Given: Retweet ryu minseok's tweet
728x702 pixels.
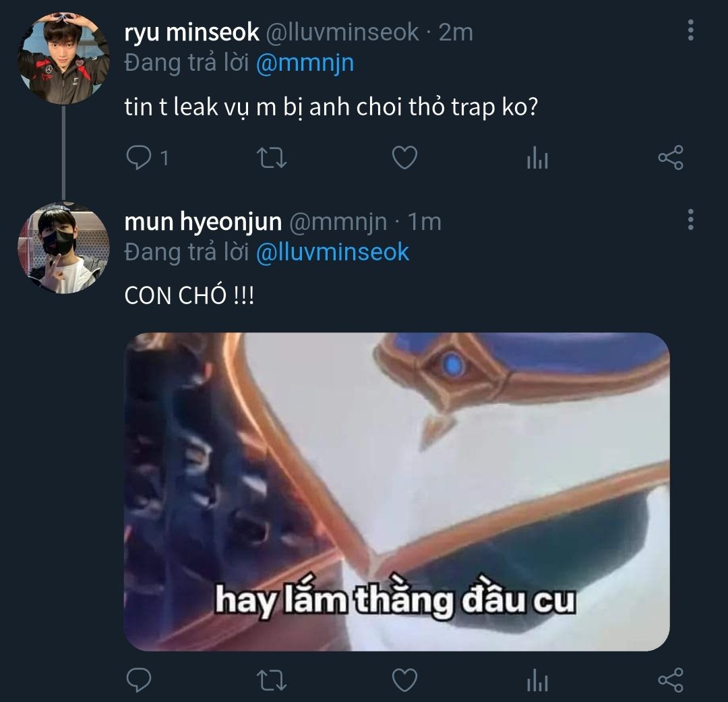Looking at the screenshot, I should (x=273, y=158).
